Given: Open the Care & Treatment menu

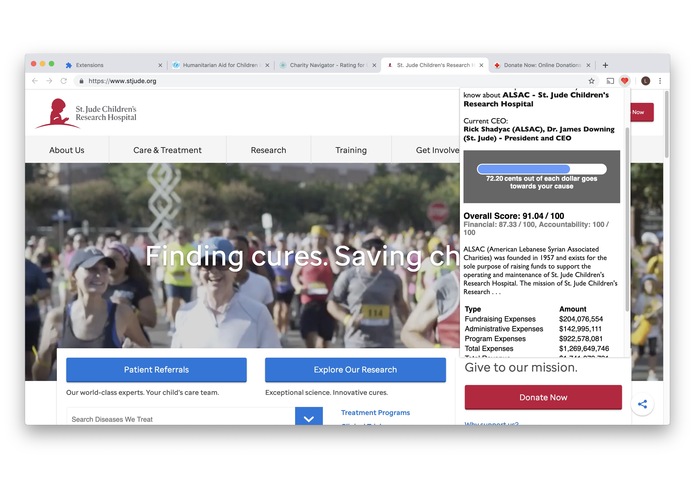Looking at the screenshot, I should [x=168, y=150].
